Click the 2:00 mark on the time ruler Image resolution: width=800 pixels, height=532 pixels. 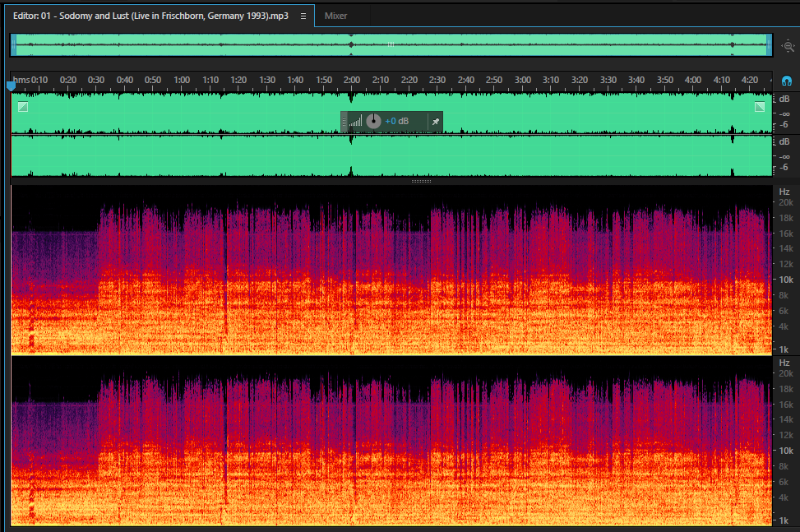click(x=352, y=80)
